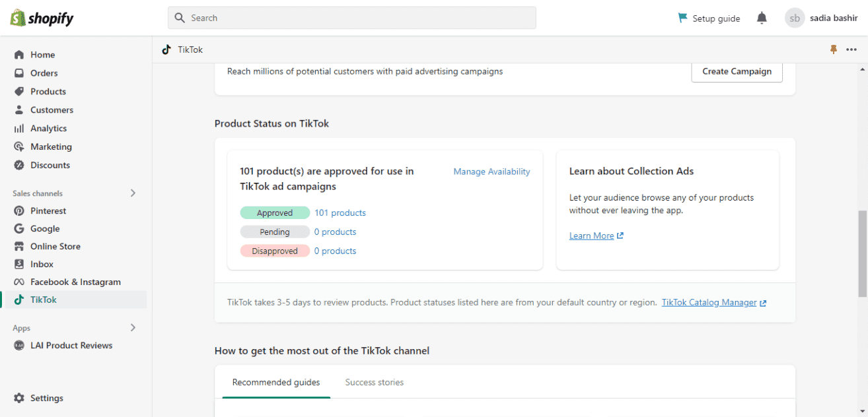
Task: Click the Facebook & Instagram meta icon
Action: pos(19,282)
